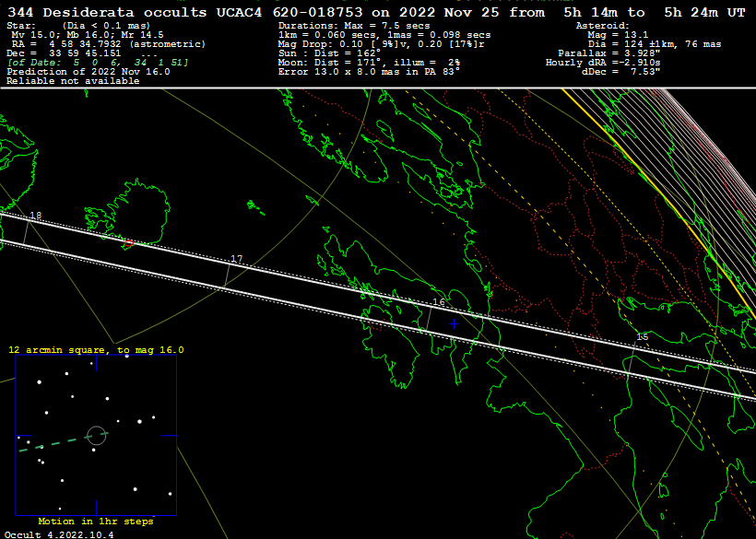Image resolution: width=756 pixels, height=539 pixels.
Task: Click the 'Reliable not available' text
Action: (72, 81)
